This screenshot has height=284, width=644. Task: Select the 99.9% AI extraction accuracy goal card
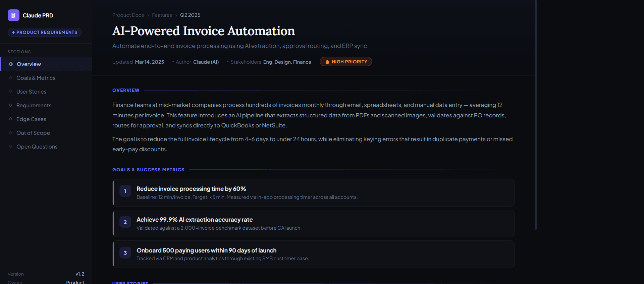(x=314, y=224)
